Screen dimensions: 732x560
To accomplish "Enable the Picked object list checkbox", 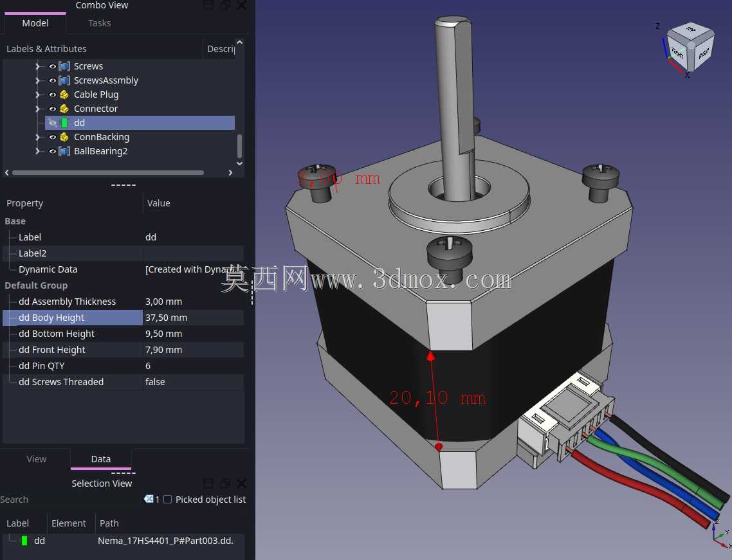I will pyautogui.click(x=168, y=500).
